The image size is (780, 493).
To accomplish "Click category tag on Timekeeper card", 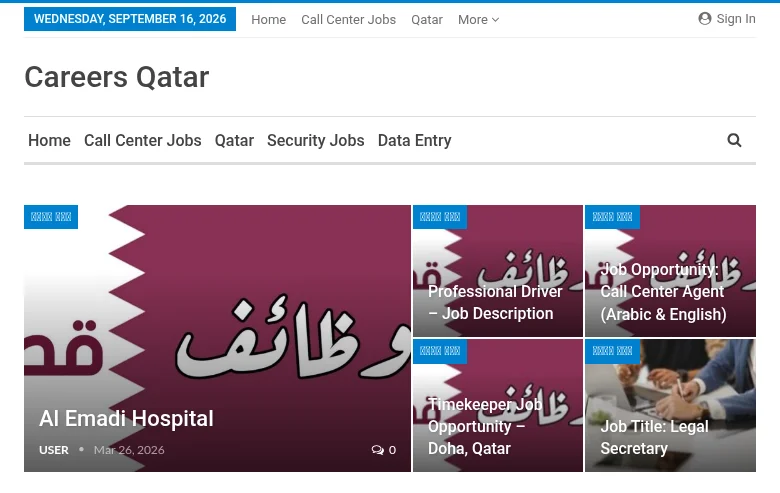I will click(x=440, y=351).
